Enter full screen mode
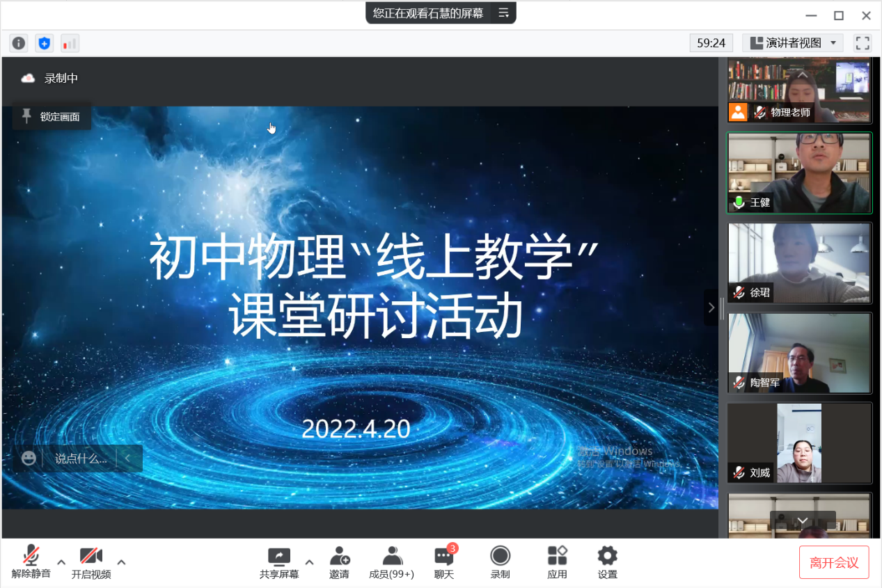 pos(863,43)
